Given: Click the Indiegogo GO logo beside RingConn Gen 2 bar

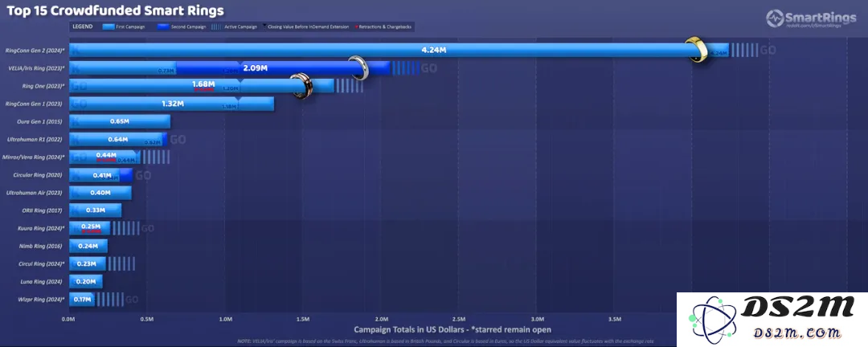Looking at the screenshot, I should tap(768, 51).
